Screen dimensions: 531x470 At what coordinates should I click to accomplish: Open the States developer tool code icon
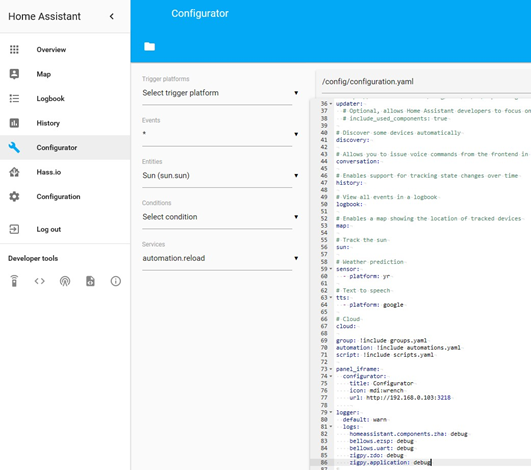pyautogui.click(x=40, y=281)
